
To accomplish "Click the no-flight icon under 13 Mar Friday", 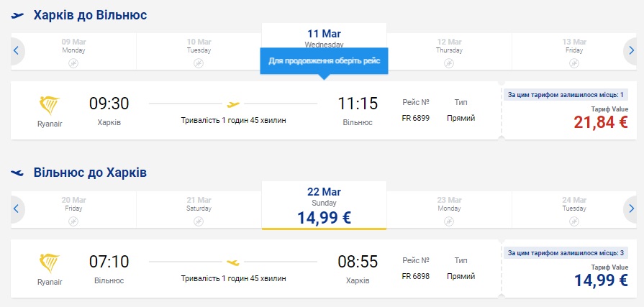I will click(573, 63).
